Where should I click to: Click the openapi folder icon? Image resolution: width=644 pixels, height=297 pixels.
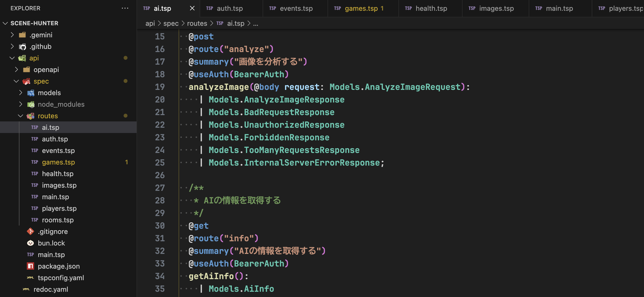27,69
